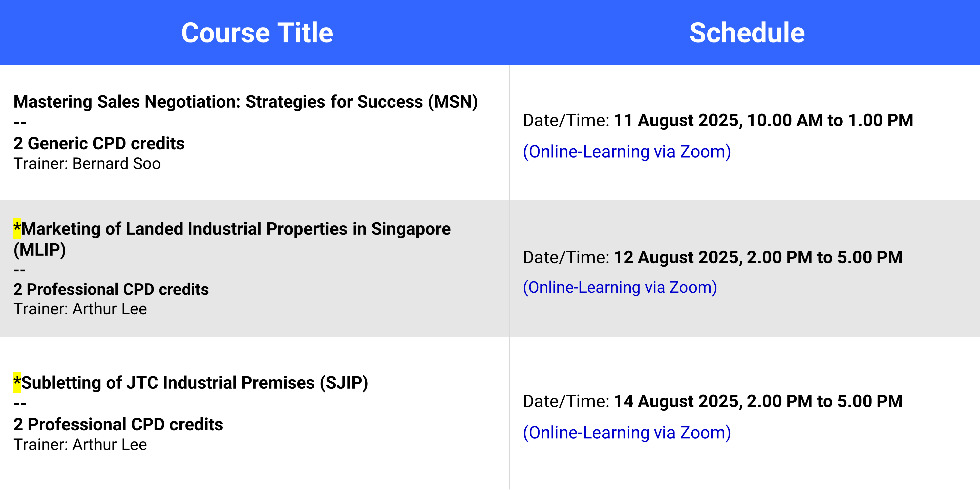The image size is (980, 490).
Task: Select MLIP 2 Professional CPD credits text
Action: pyautogui.click(x=111, y=289)
